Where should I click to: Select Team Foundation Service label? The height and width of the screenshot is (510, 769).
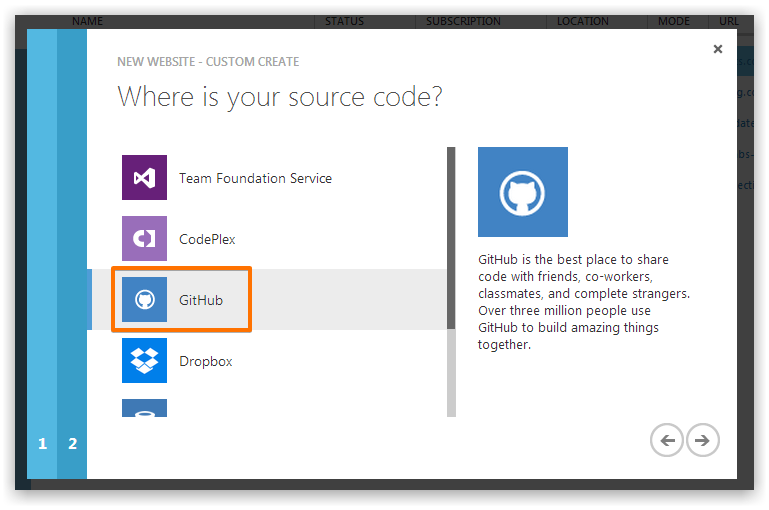pyautogui.click(x=255, y=178)
